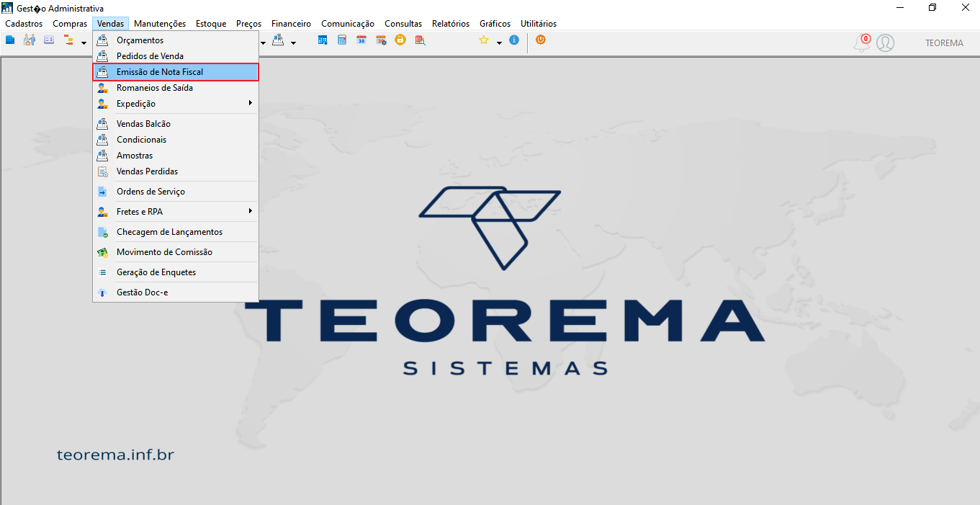Image resolution: width=980 pixels, height=505 pixels.
Task: Open the Utilitários menu
Action: coord(539,24)
